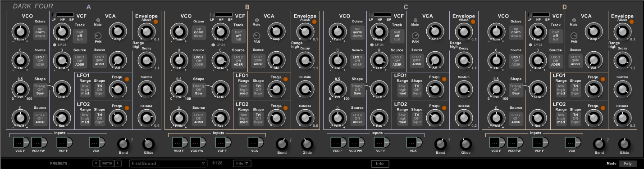Image resolution: width=644 pixels, height=169 pixels.
Task: Toggle the Mute LED in section B VCA
Action: point(256,20)
